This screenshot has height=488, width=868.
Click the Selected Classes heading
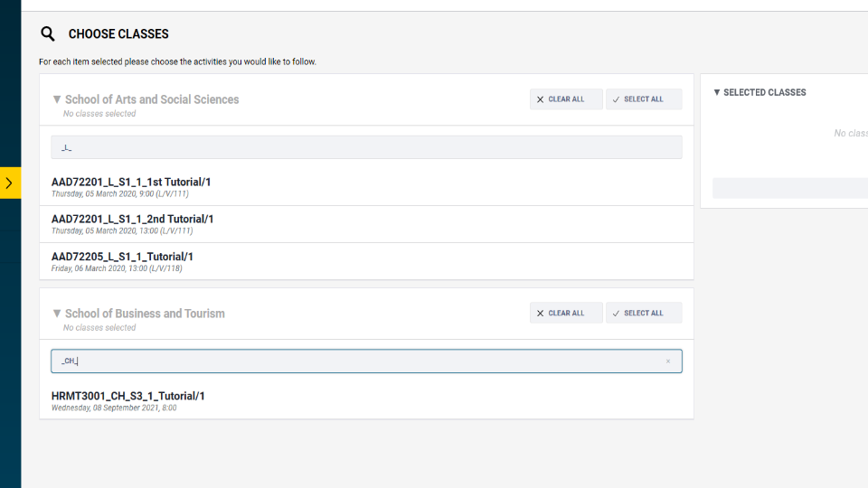(x=765, y=92)
